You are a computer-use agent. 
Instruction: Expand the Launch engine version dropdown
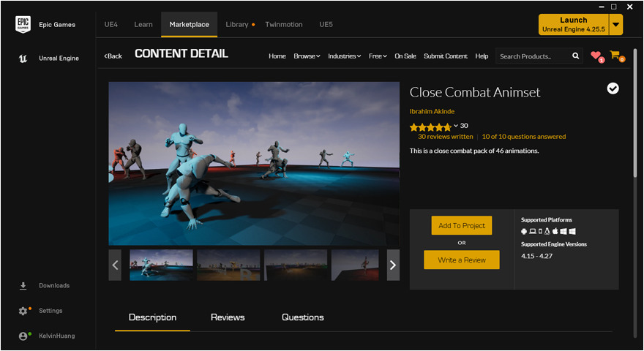(615, 25)
